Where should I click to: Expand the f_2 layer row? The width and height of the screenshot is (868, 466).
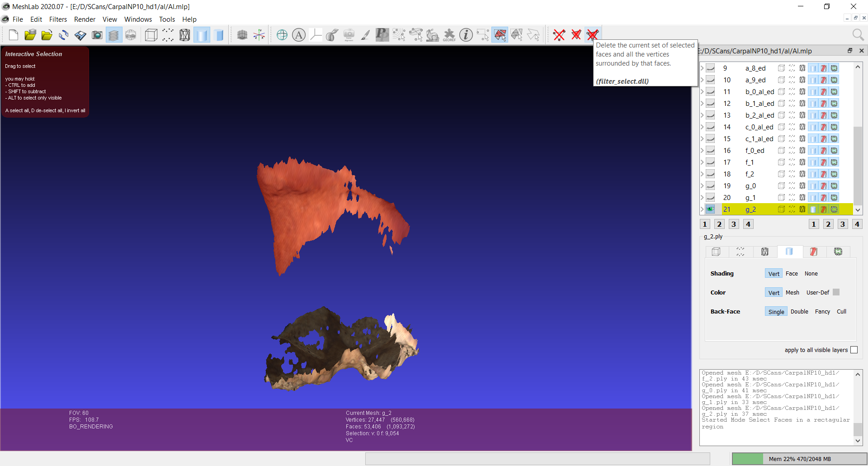pyautogui.click(x=702, y=174)
